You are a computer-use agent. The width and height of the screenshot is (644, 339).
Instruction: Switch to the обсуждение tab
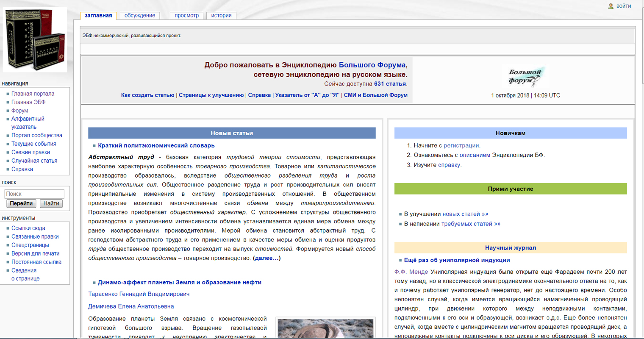click(140, 16)
